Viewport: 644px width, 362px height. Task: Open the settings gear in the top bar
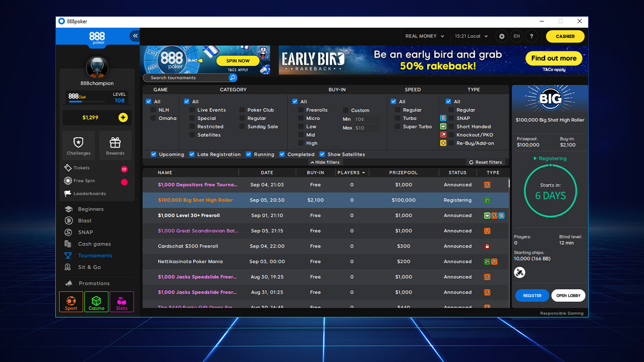tap(501, 36)
